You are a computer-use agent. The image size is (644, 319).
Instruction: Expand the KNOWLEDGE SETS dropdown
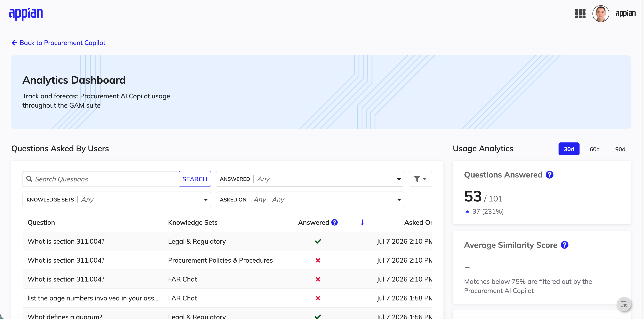click(x=117, y=199)
